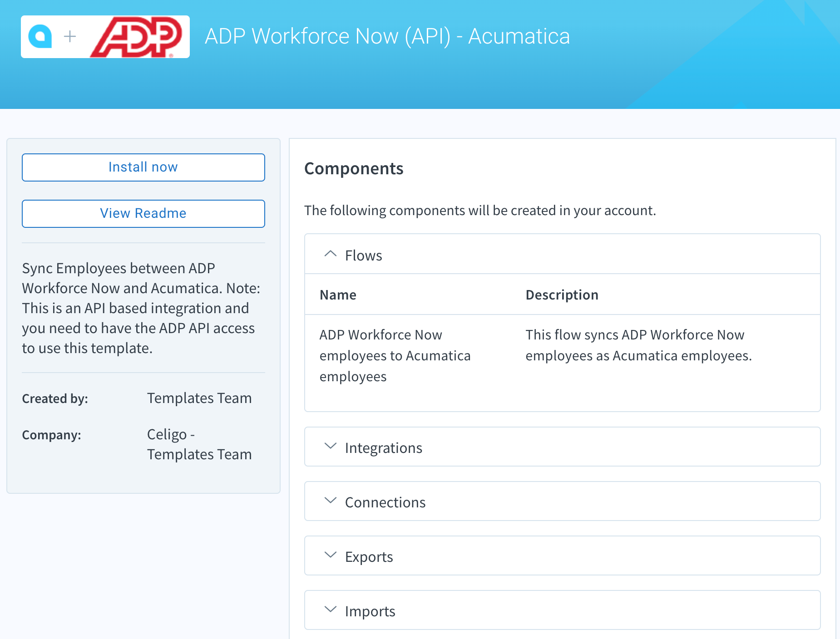Click the Name column header
Image resolution: width=840 pixels, height=639 pixels.
[x=337, y=295]
